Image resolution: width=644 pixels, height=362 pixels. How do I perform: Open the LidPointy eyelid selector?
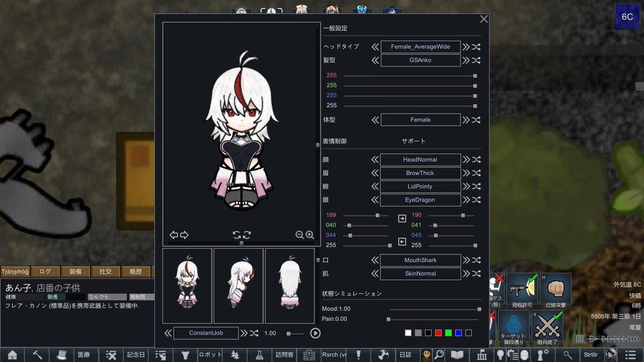pyautogui.click(x=421, y=186)
